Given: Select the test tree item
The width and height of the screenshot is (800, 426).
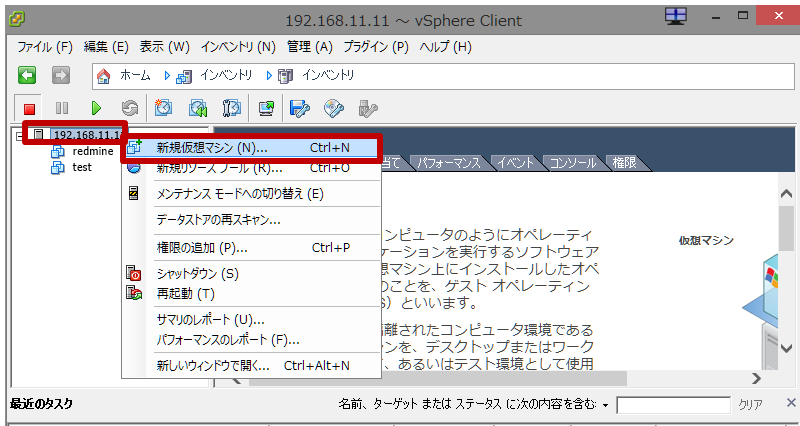Looking at the screenshot, I should (82, 167).
